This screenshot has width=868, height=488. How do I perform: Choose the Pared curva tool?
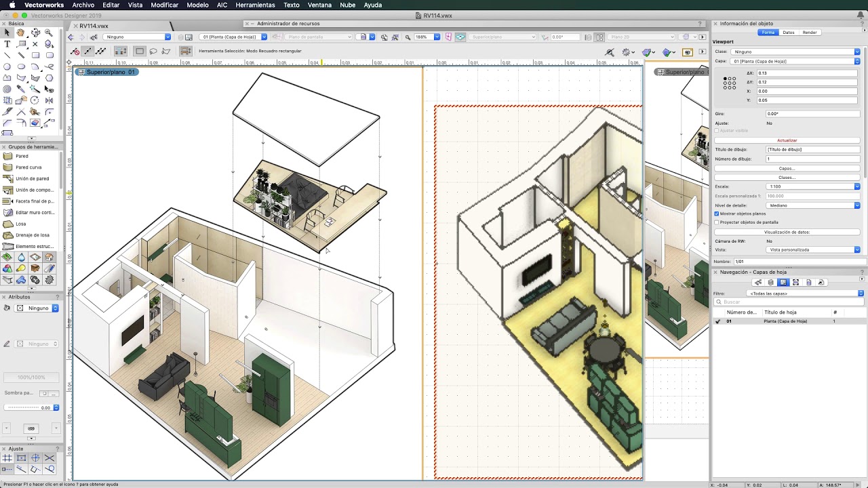(30, 167)
